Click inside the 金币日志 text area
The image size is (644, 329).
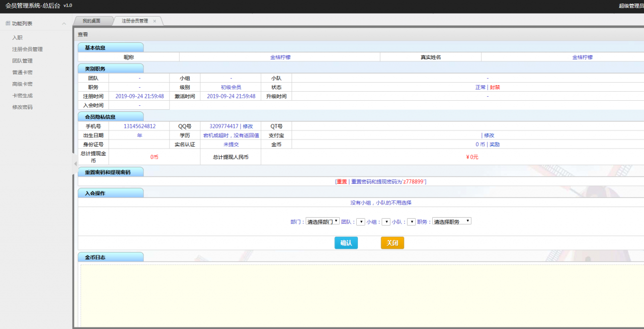click(362, 295)
